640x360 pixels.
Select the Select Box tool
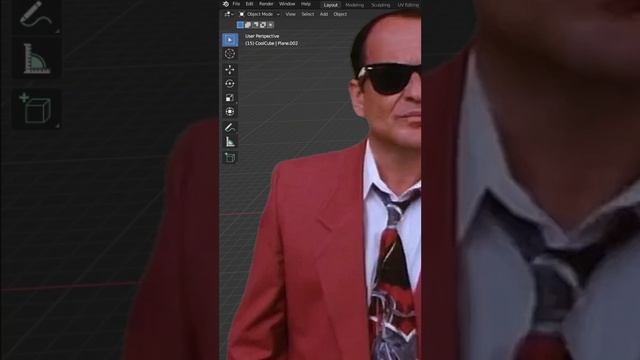point(230,40)
